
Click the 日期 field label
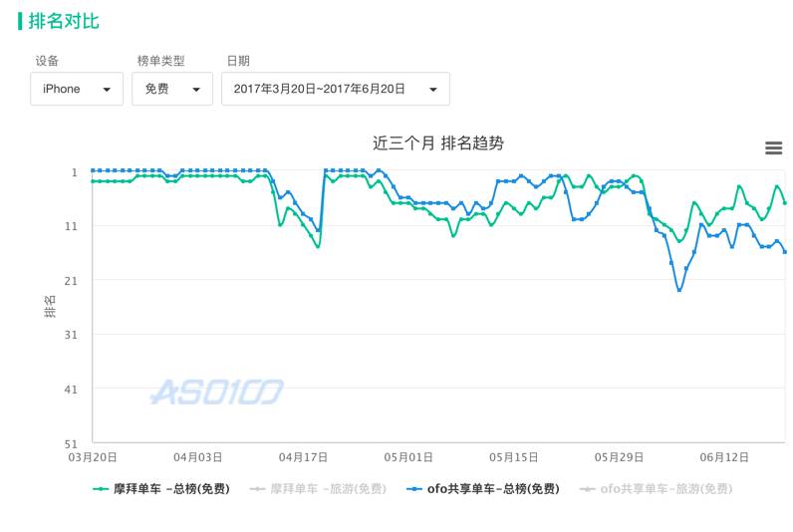pyautogui.click(x=238, y=61)
